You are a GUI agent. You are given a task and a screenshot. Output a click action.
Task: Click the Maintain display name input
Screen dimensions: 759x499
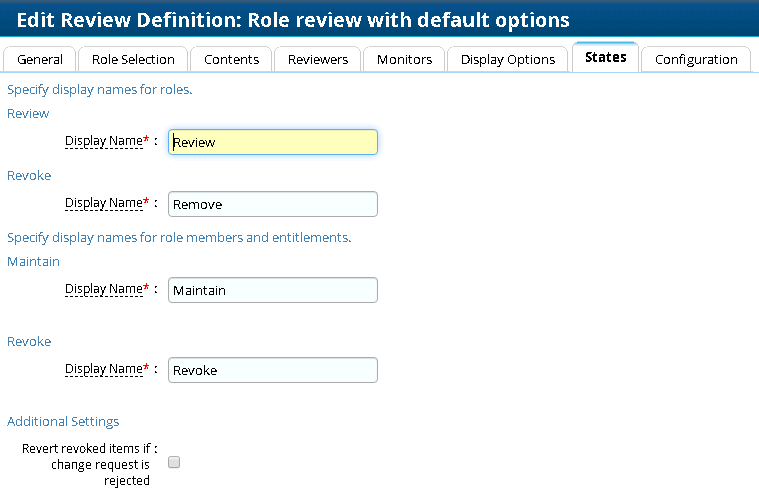pos(273,290)
